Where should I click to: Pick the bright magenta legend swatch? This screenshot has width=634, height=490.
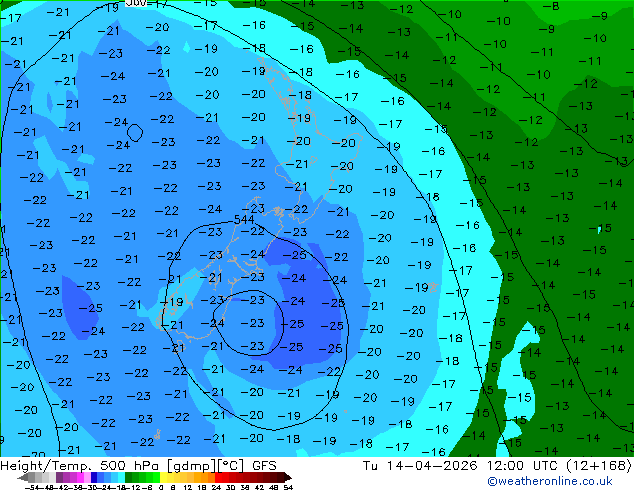pyautogui.click(x=80, y=477)
